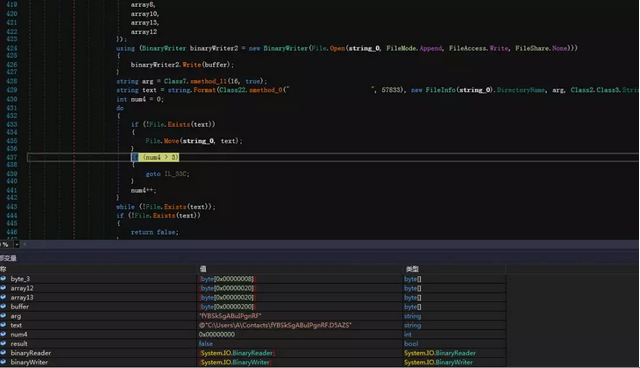Click the value byte[0x00000008] of byte_3
Viewport: 640px width, 368px height.
227,279
